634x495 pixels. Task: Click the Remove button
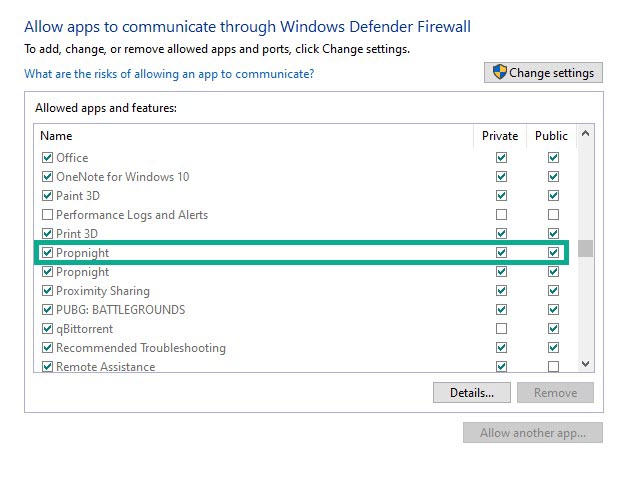(x=555, y=393)
